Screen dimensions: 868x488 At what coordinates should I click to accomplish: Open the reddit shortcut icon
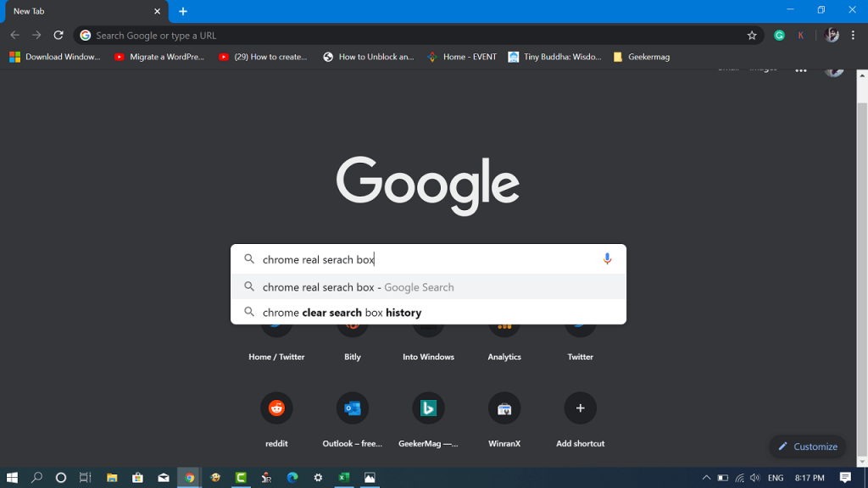tap(276, 408)
